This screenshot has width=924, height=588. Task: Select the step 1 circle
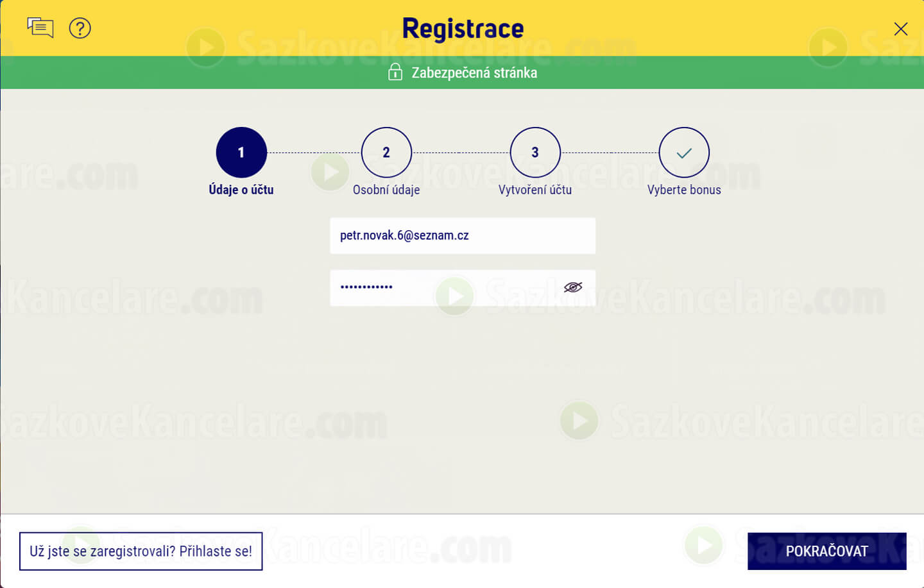pyautogui.click(x=241, y=153)
